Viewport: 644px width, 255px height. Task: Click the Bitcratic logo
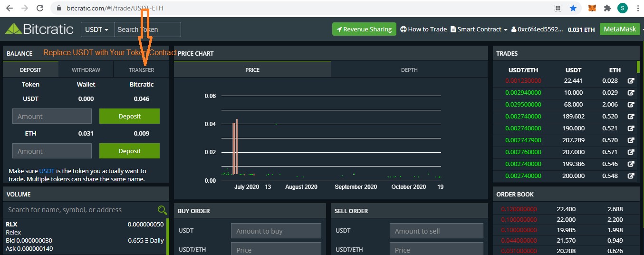[39, 29]
